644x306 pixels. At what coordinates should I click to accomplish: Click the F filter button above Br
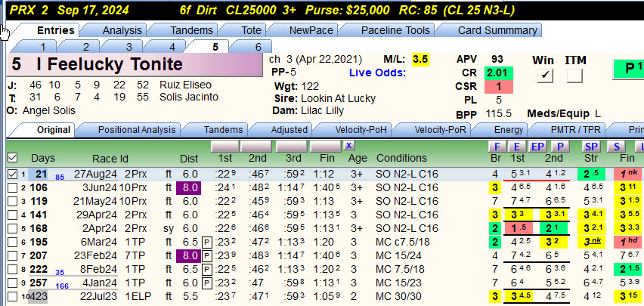click(x=497, y=147)
